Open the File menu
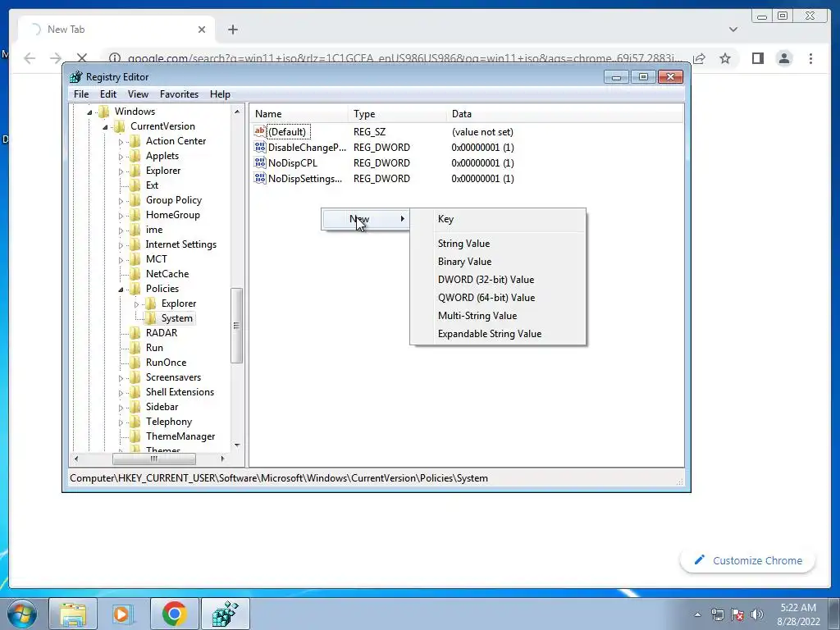Image resolution: width=840 pixels, height=630 pixels. click(x=81, y=94)
